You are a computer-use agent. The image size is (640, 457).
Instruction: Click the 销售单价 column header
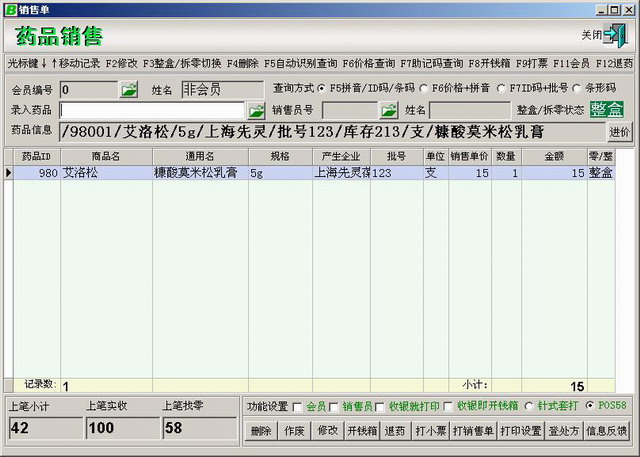469,157
